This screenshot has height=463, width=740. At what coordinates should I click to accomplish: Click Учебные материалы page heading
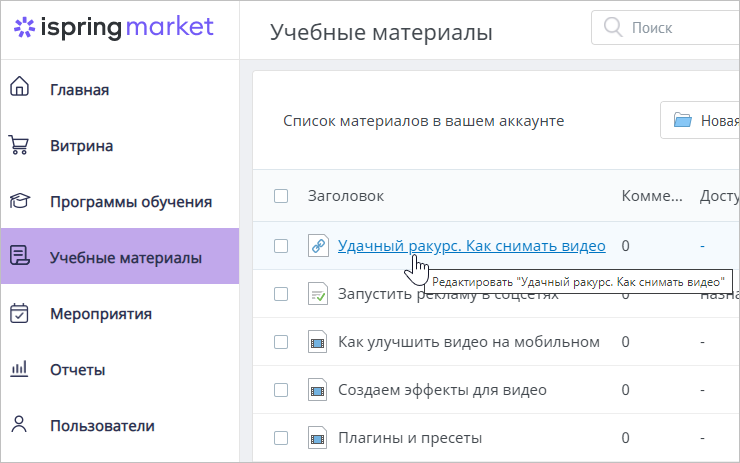[381, 33]
